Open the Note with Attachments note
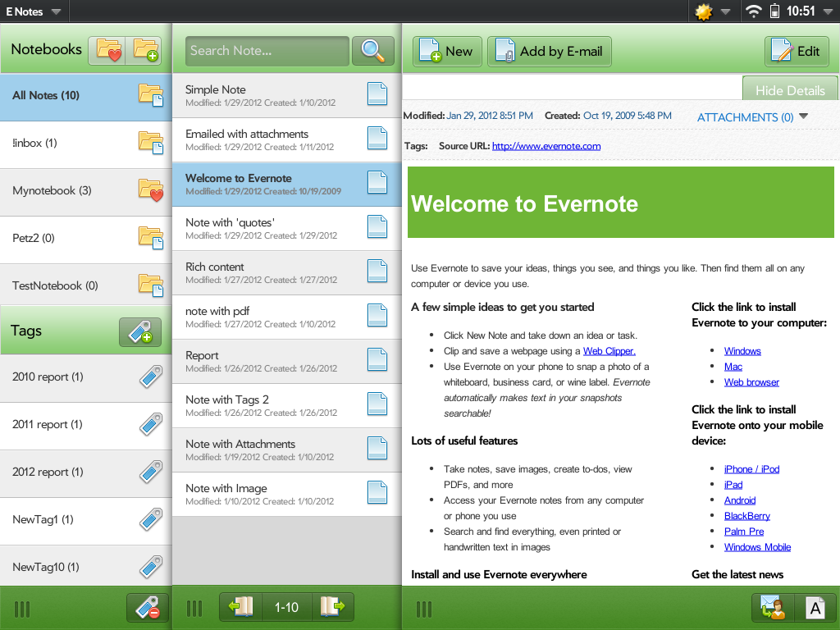This screenshot has height=630, width=840. 286,450
